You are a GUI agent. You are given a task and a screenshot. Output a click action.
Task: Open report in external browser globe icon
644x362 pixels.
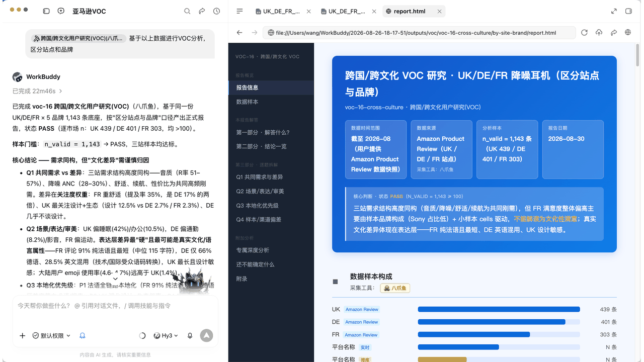tap(628, 33)
